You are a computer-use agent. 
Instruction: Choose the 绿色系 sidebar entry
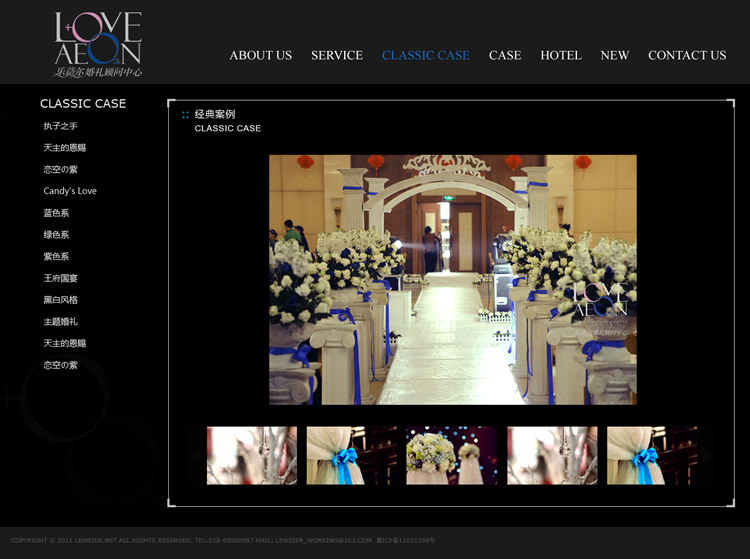tap(56, 235)
